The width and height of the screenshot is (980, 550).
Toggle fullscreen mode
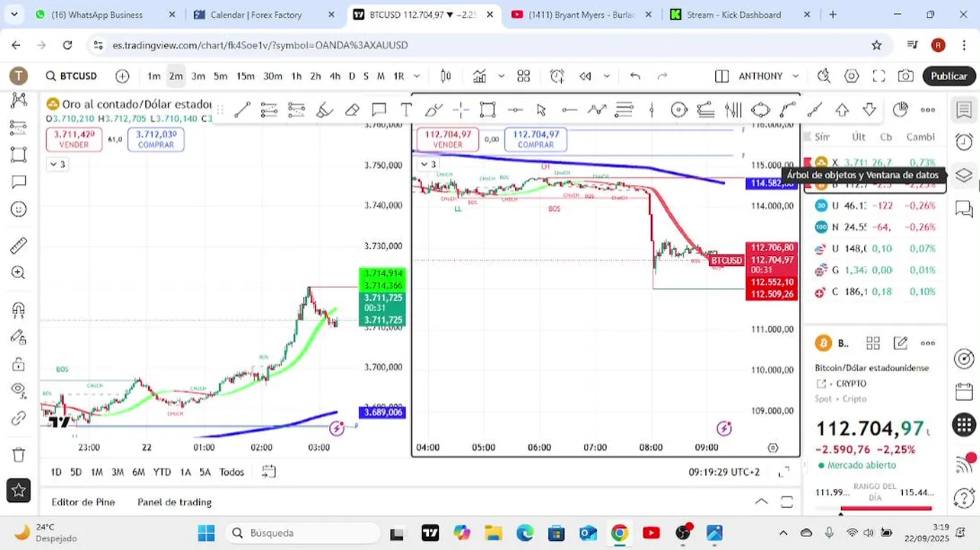pyautogui.click(x=878, y=76)
